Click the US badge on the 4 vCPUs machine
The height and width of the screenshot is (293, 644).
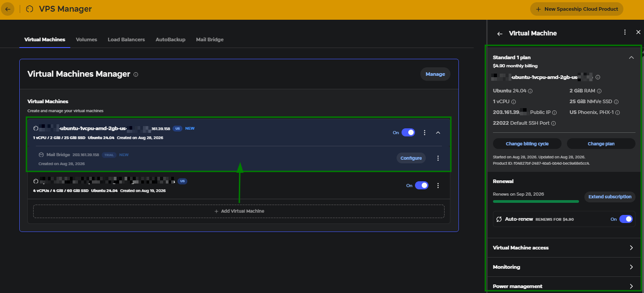182,181
